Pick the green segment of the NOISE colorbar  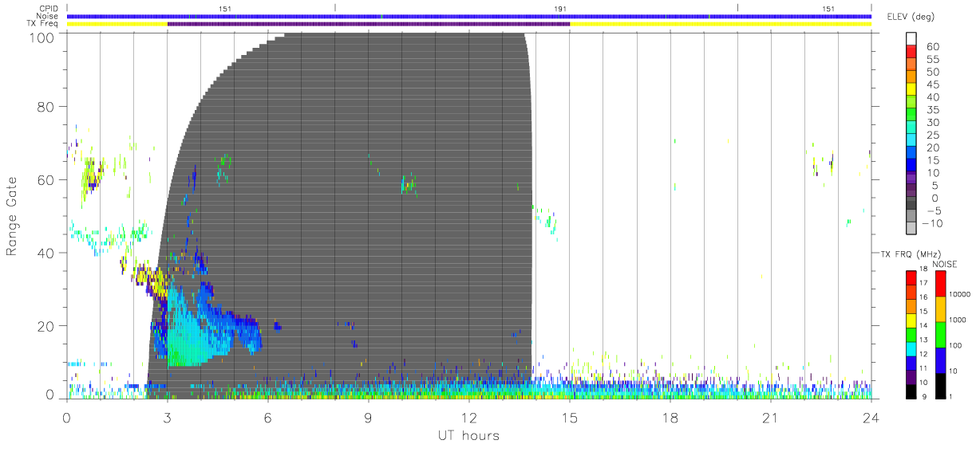tap(939, 334)
